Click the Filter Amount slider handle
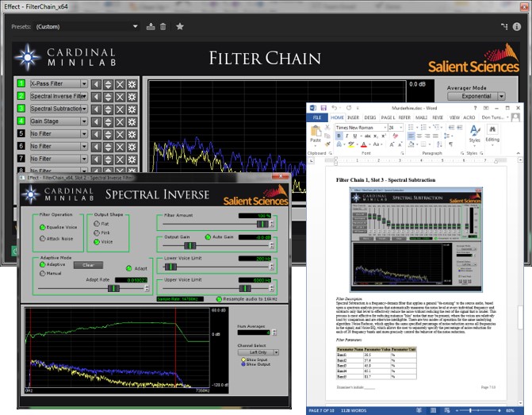Image resolution: width=532 pixels, height=415 pixels. 262,224
